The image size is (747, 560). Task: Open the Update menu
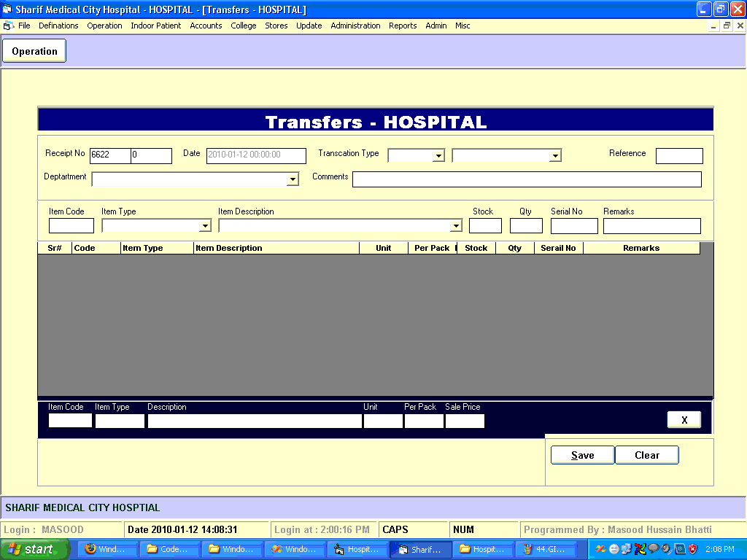[x=309, y=26]
